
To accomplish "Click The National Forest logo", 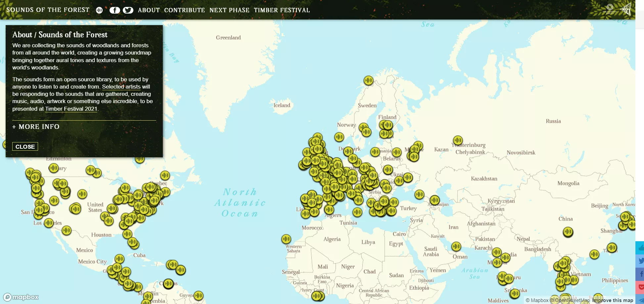I will 610,9.
